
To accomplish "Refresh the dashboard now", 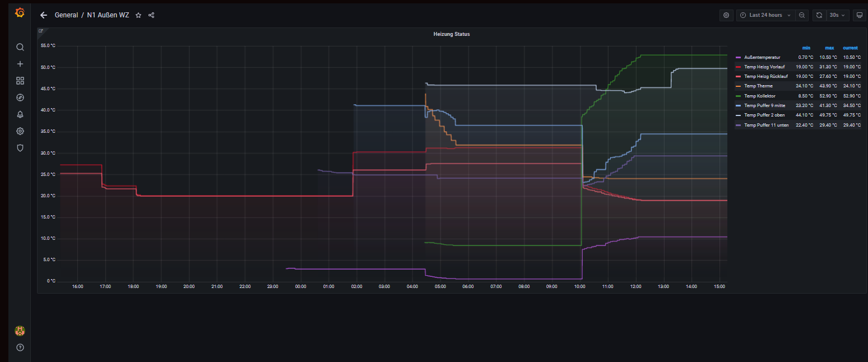I will click(819, 15).
